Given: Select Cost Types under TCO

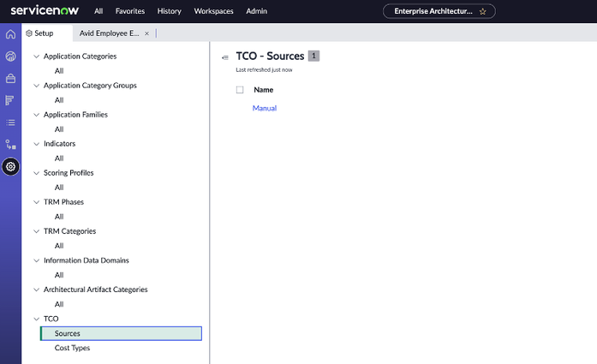Looking at the screenshot, I should 72,348.
